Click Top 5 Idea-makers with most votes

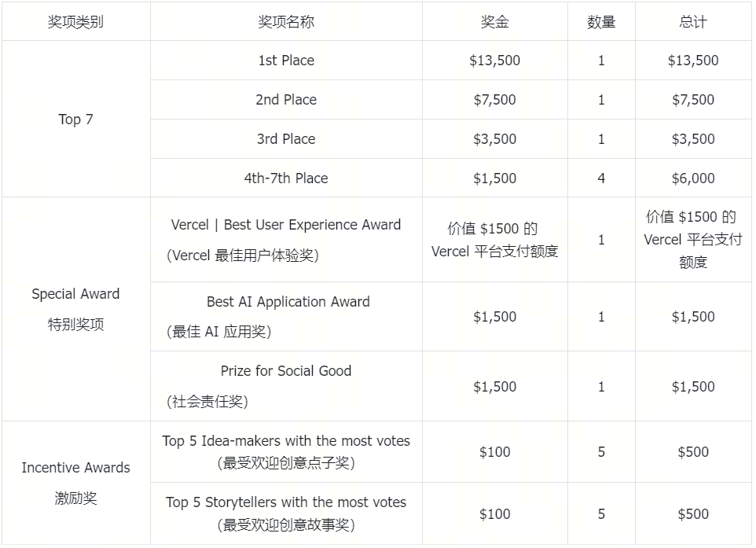coord(286,441)
